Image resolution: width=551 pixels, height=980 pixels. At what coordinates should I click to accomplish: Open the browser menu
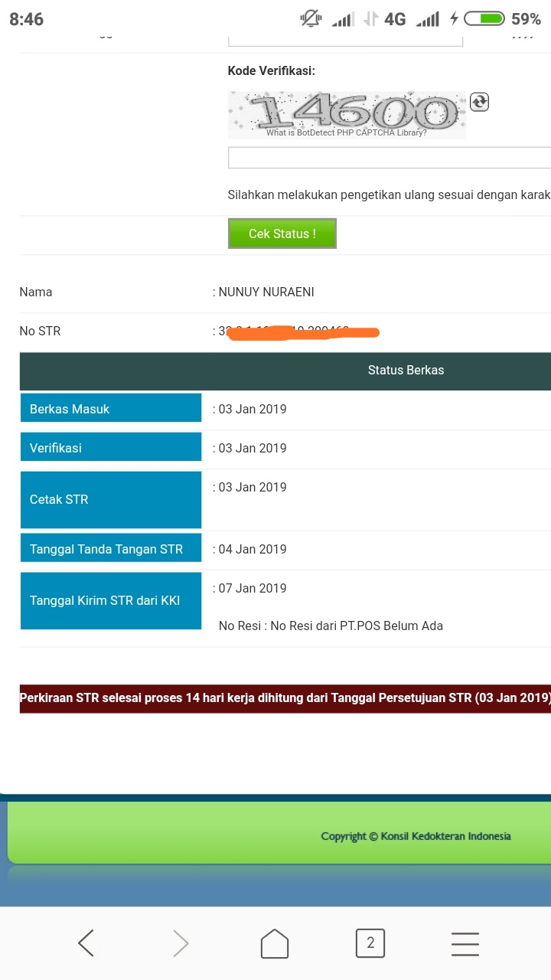tap(465, 943)
